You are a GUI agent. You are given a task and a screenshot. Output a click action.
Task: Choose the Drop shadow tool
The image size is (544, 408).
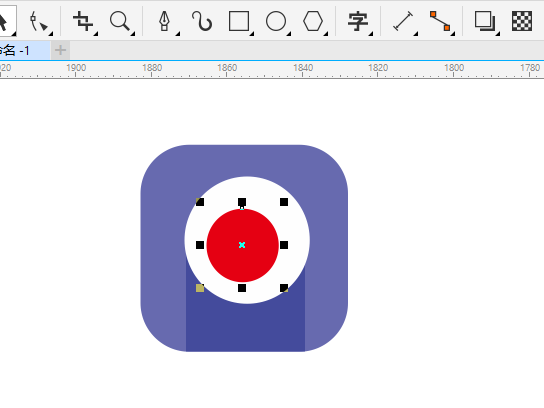tap(485, 22)
